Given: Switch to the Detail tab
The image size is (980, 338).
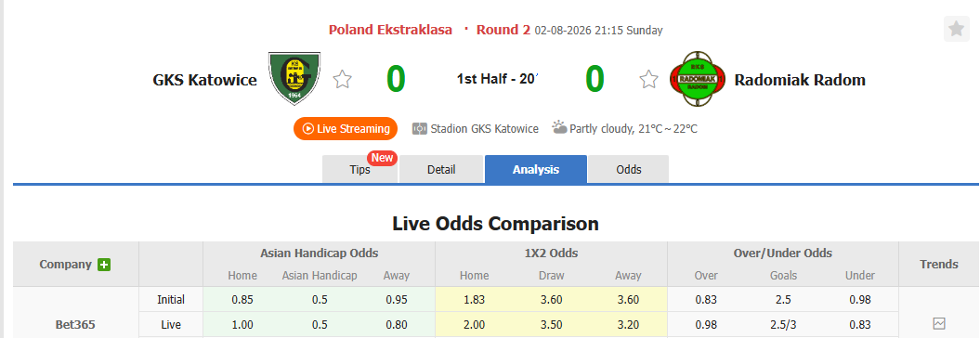Looking at the screenshot, I should (441, 169).
